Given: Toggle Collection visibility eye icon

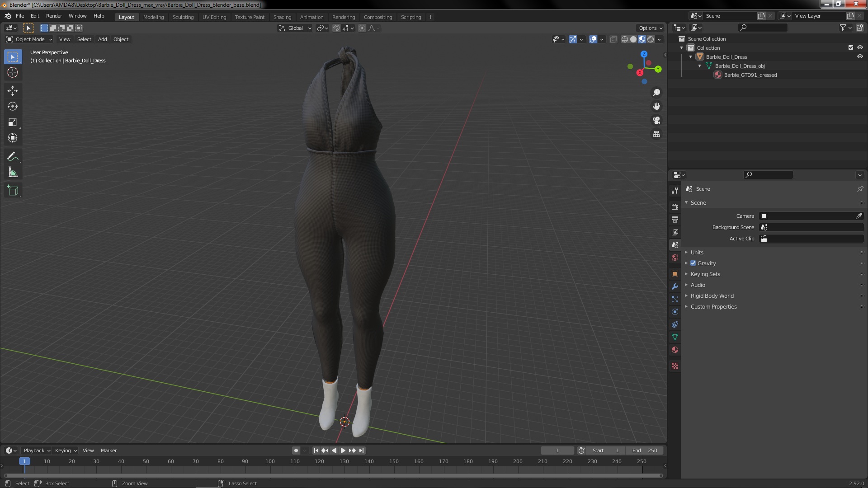Looking at the screenshot, I should pyautogui.click(x=860, y=48).
